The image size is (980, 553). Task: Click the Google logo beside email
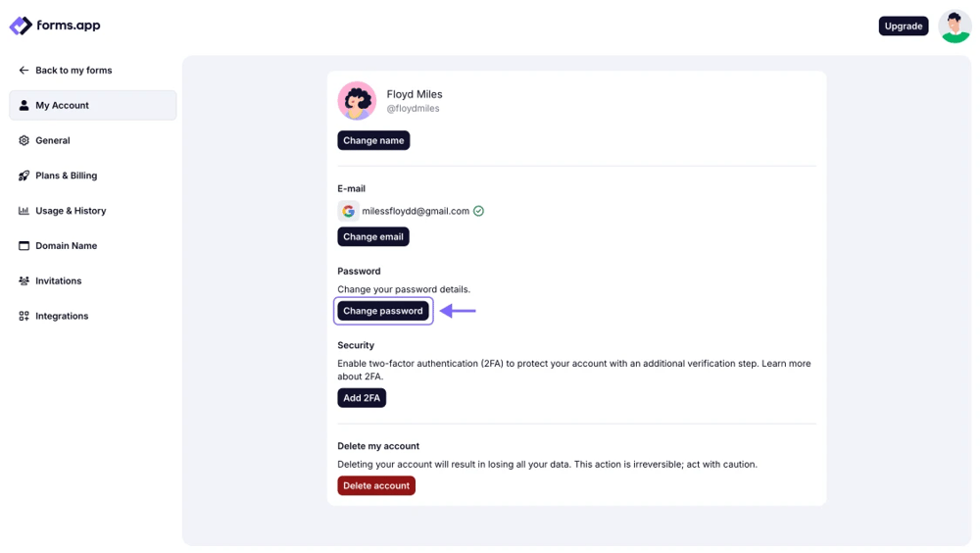point(348,211)
